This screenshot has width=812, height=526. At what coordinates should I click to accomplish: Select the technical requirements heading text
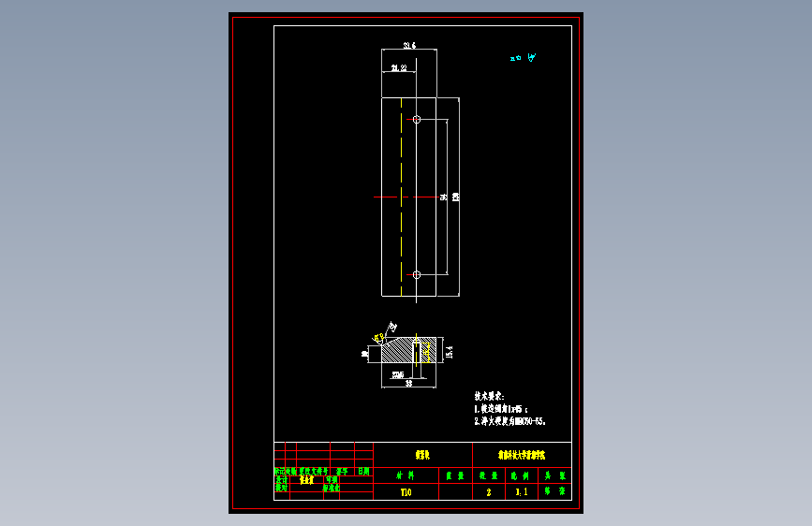point(490,396)
